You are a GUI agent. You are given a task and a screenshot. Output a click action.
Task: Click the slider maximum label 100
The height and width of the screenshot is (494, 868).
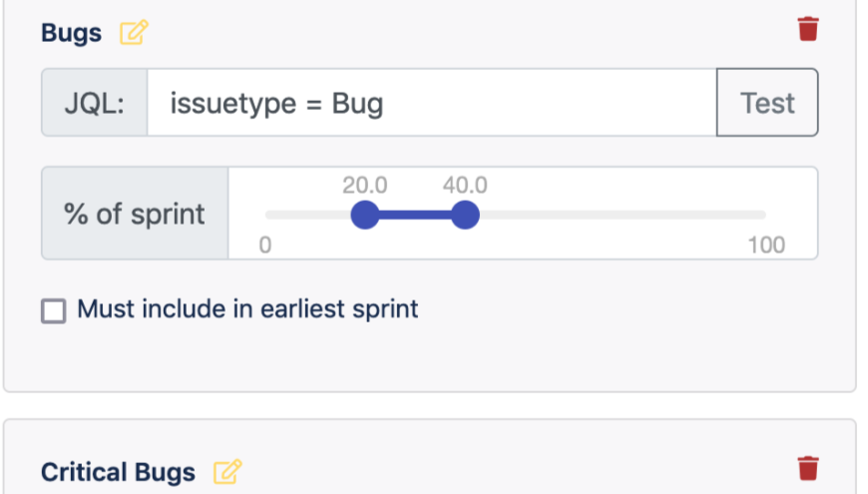(766, 246)
